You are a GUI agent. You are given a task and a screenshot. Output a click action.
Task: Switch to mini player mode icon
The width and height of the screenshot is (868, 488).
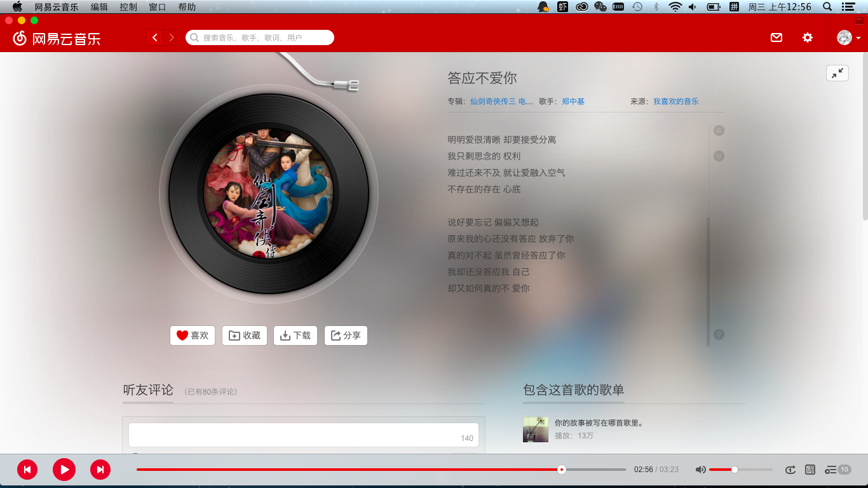860,20
